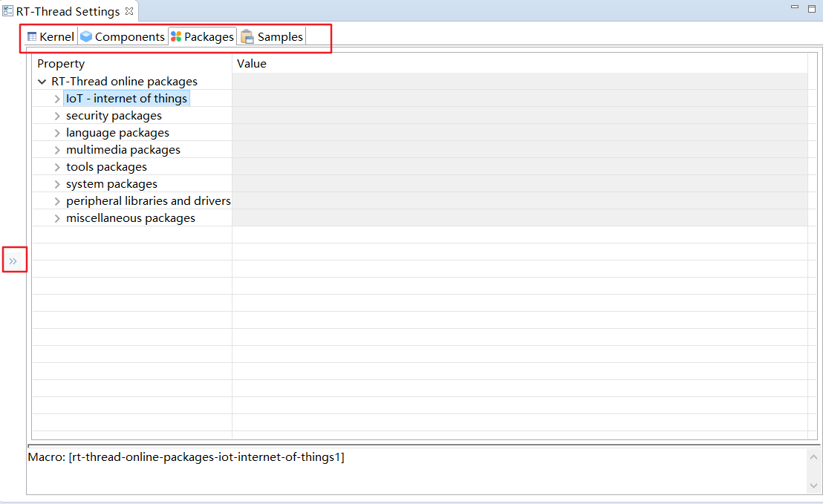The image size is (823, 504).
Task: Click the Samples clipboard icon
Action: [247, 36]
